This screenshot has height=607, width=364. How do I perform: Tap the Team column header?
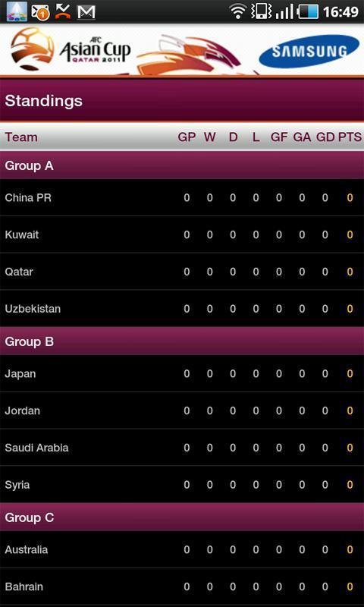(x=21, y=137)
